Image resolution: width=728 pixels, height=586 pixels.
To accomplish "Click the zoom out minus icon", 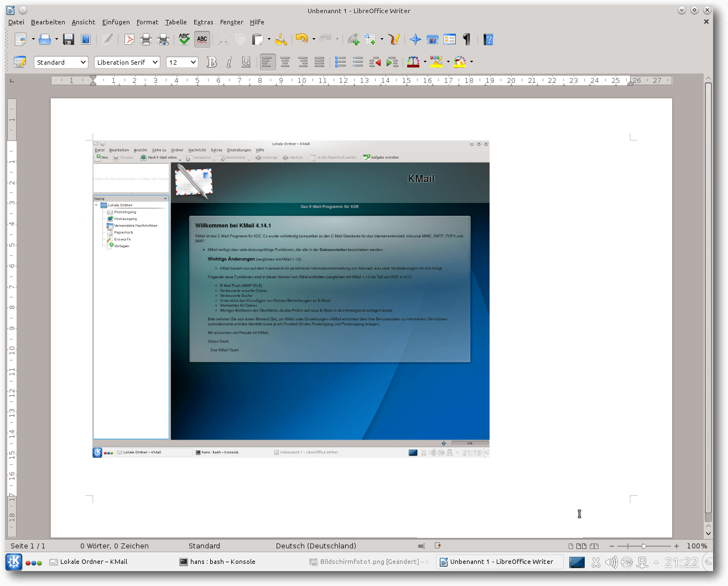I will click(x=612, y=546).
